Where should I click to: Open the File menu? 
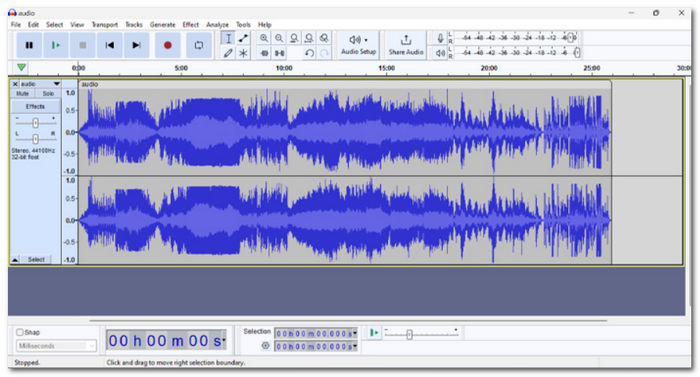[x=16, y=25]
